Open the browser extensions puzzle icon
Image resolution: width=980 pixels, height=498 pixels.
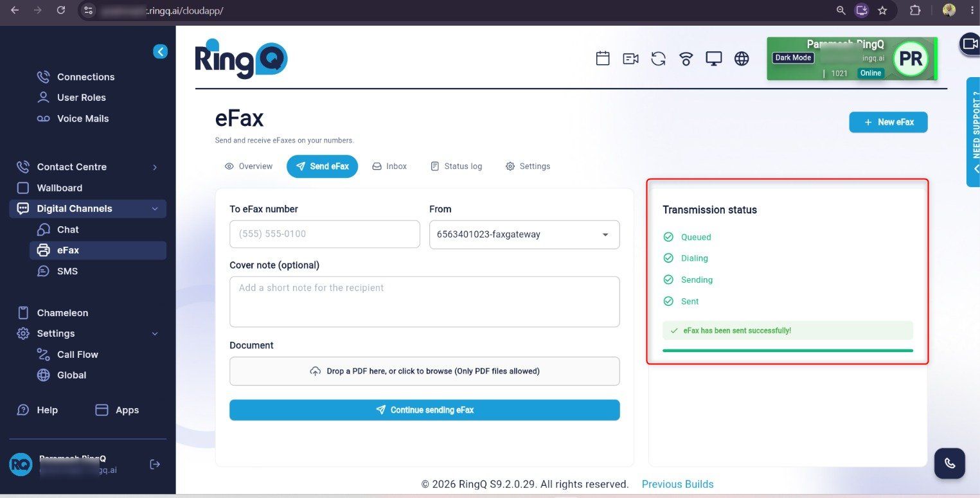click(x=915, y=10)
